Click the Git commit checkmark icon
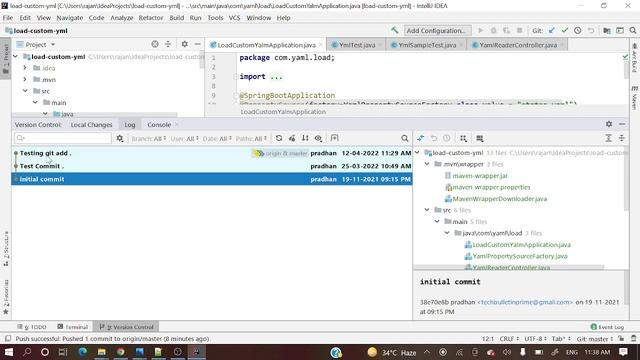640x360 pixels. click(x=565, y=31)
